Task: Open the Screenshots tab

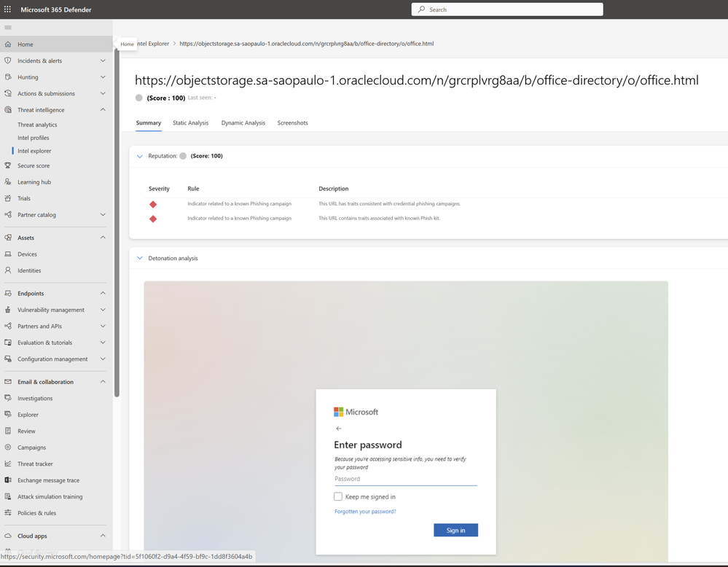Action: [292, 123]
